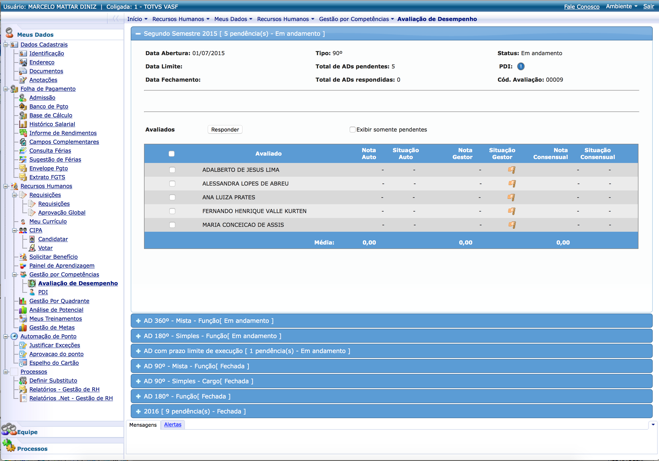Click the Votar icon under CIPA
Screen dimensions: 659x461
[32, 248]
